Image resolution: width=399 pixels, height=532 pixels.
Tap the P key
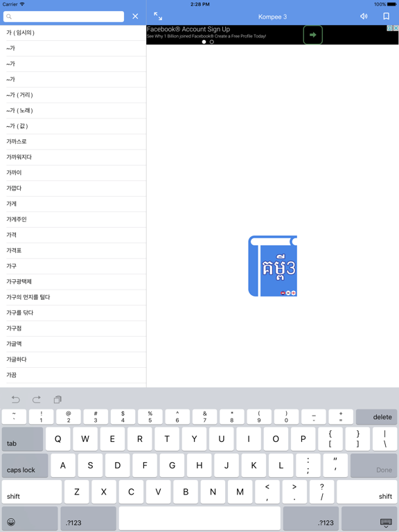point(303,439)
